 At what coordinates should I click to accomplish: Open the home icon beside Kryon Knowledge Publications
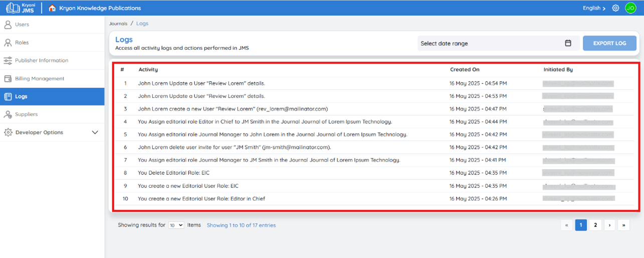click(x=52, y=8)
